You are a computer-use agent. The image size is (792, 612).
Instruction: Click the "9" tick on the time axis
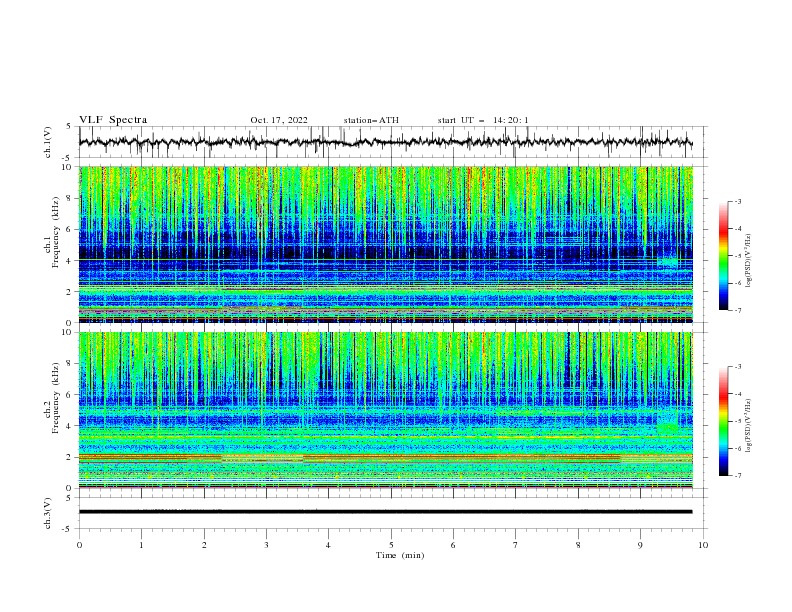tap(640, 545)
